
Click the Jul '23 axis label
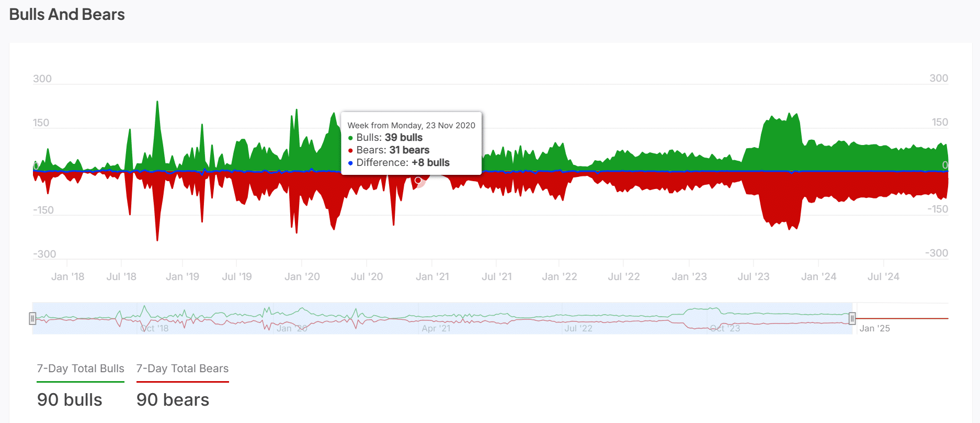[754, 276]
